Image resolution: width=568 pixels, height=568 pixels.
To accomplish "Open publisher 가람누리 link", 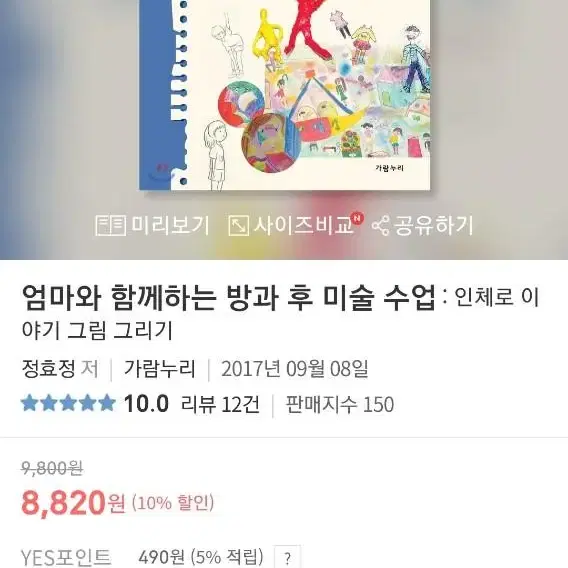I will (x=159, y=369).
